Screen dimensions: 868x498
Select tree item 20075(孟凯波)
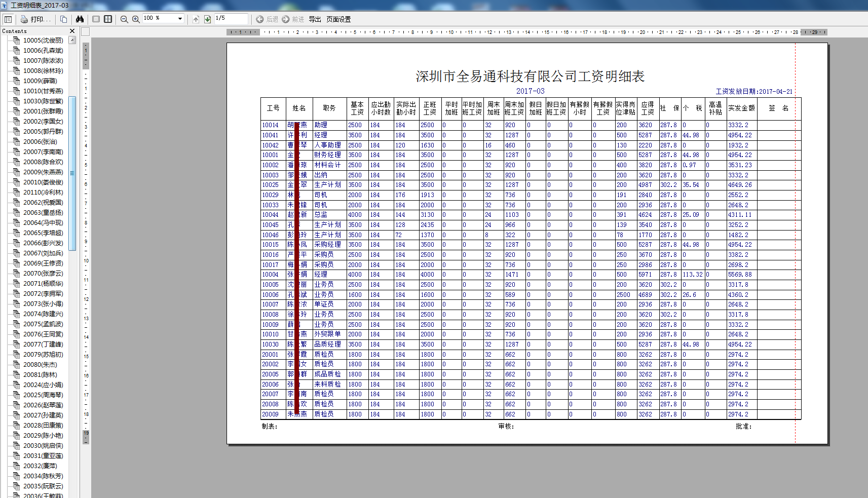43,324
